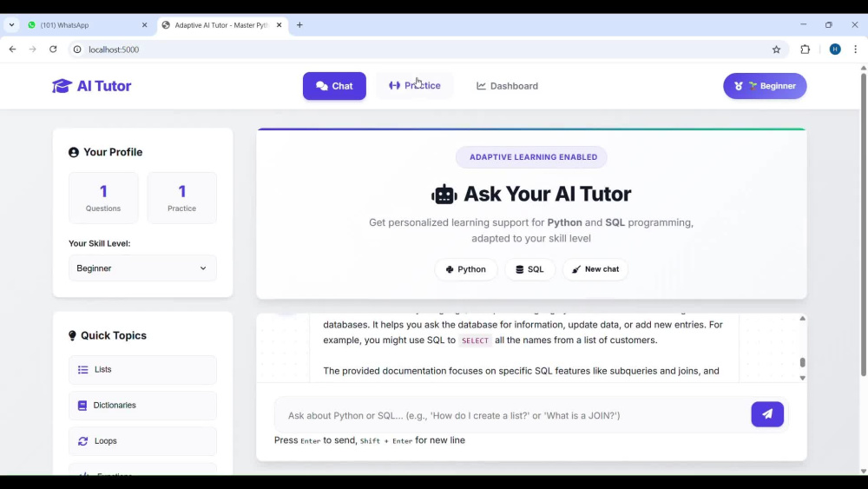The image size is (868, 489).
Task: Go back in browser history
Action: coord(12,50)
